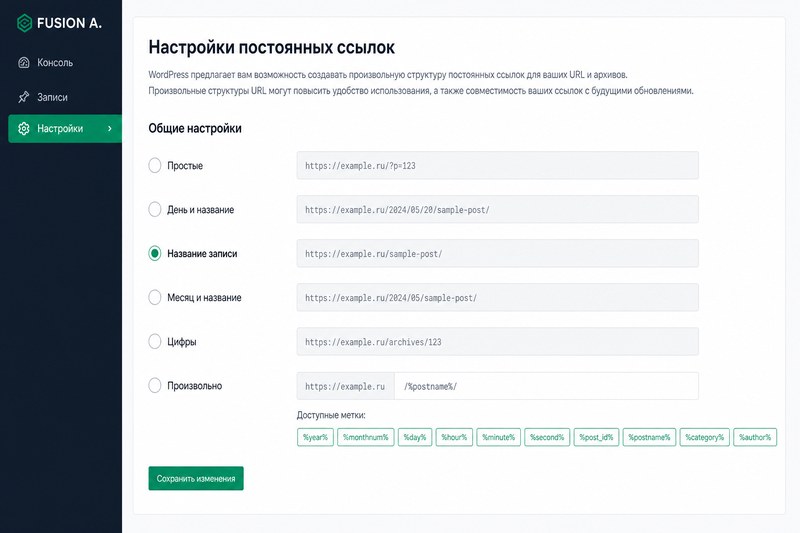The image size is (800, 533).
Task: Click the https://example.ru prefix box
Action: [x=345, y=386]
